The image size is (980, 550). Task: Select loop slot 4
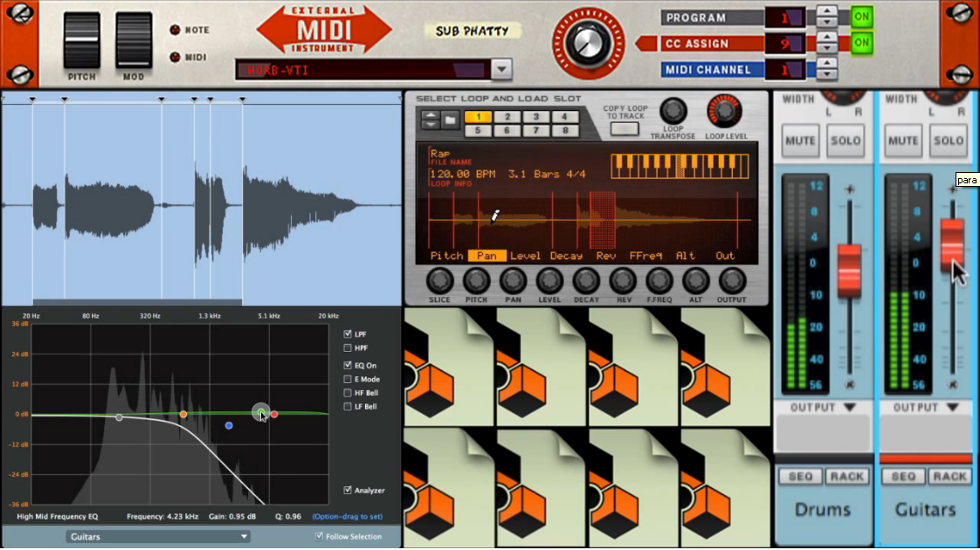click(x=564, y=117)
